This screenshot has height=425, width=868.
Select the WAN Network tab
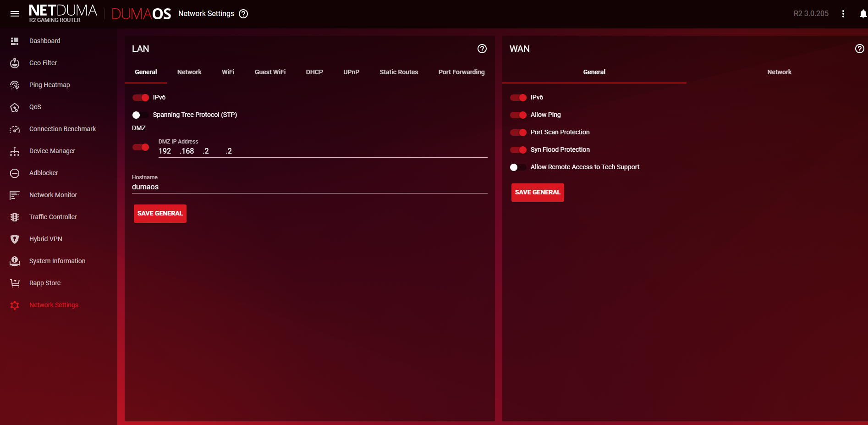[779, 72]
